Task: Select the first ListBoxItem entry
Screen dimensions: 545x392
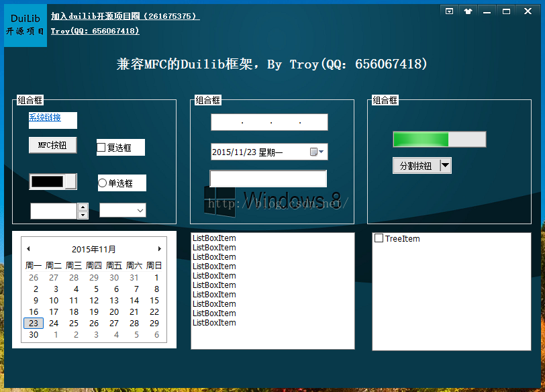Action: (x=214, y=238)
